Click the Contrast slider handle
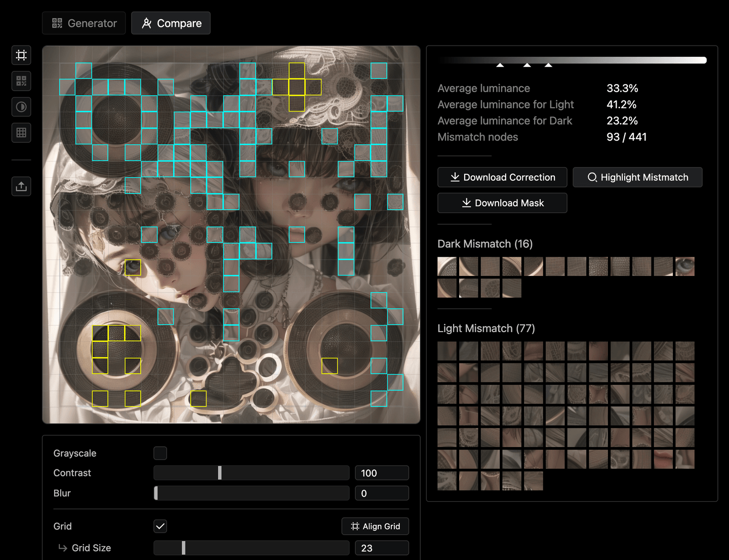Image resolution: width=729 pixels, height=560 pixels. click(219, 472)
